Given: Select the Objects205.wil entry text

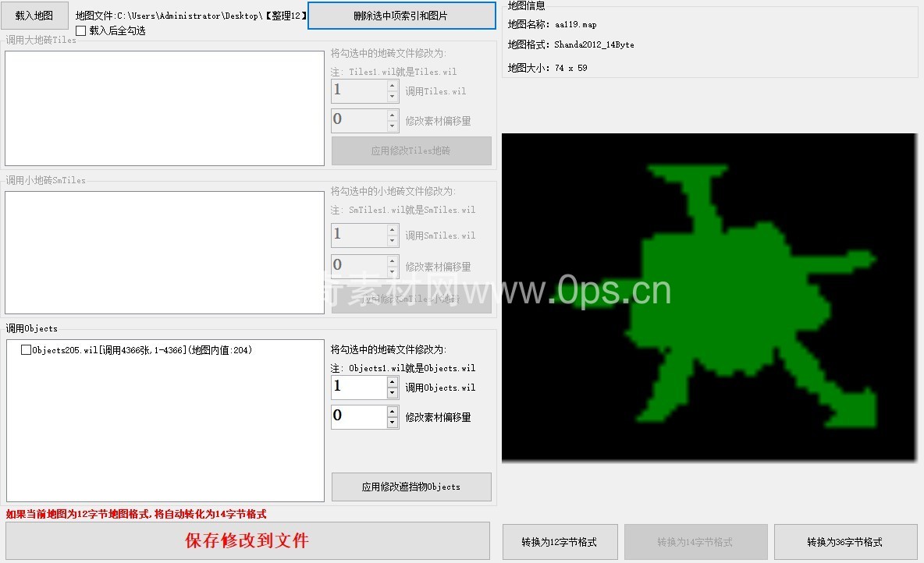Looking at the screenshot, I should [142, 351].
